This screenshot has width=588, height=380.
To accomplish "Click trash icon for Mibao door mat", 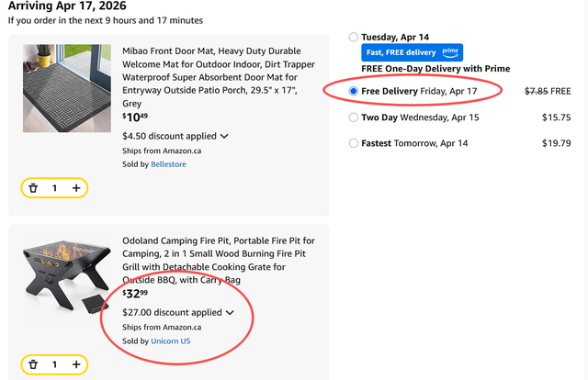I will point(33,188).
